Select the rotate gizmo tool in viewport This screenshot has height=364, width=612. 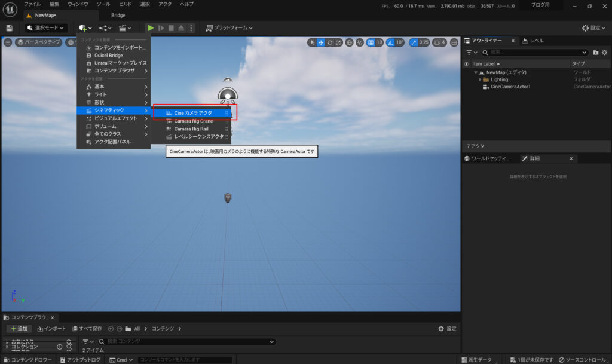(x=330, y=42)
